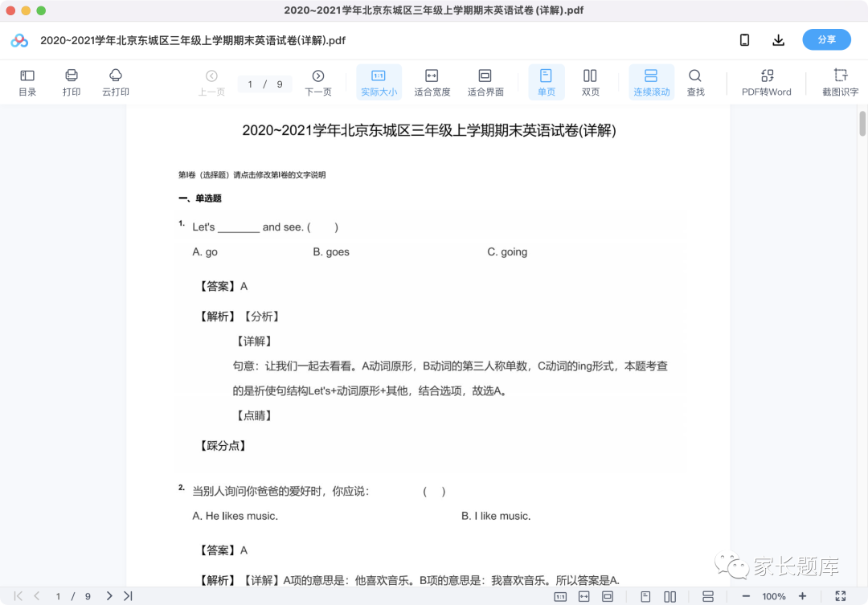
Task: Click the filename text in header
Action: coord(193,40)
